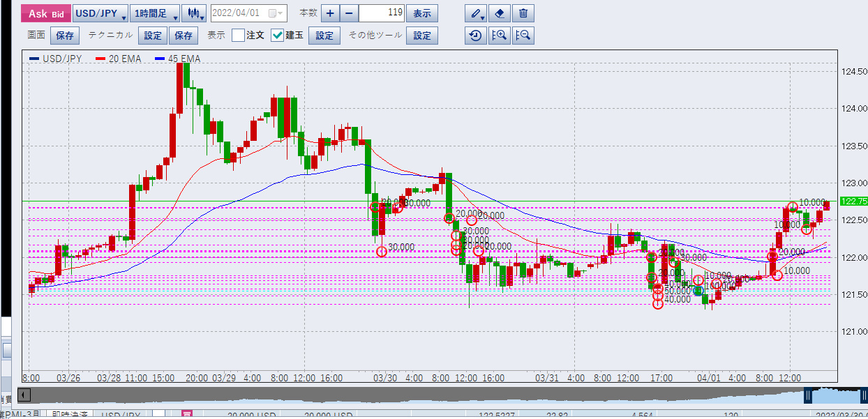
Task: Uncheck the 建玉 positions checkbox
Action: (x=277, y=36)
